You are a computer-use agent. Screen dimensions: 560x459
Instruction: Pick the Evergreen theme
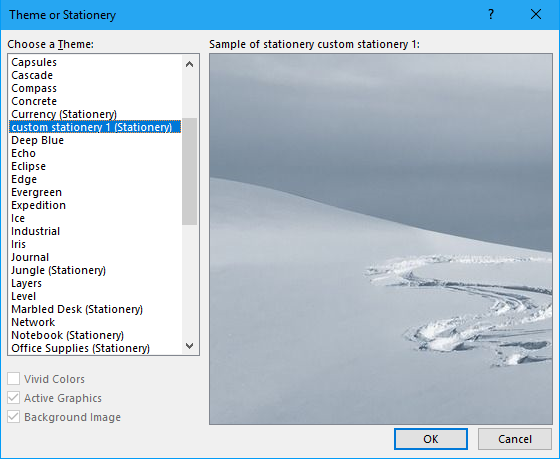click(x=36, y=192)
